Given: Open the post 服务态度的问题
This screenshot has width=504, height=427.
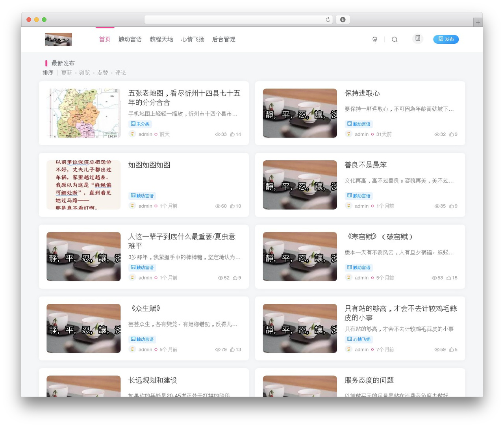Looking at the screenshot, I should pyautogui.click(x=369, y=380).
